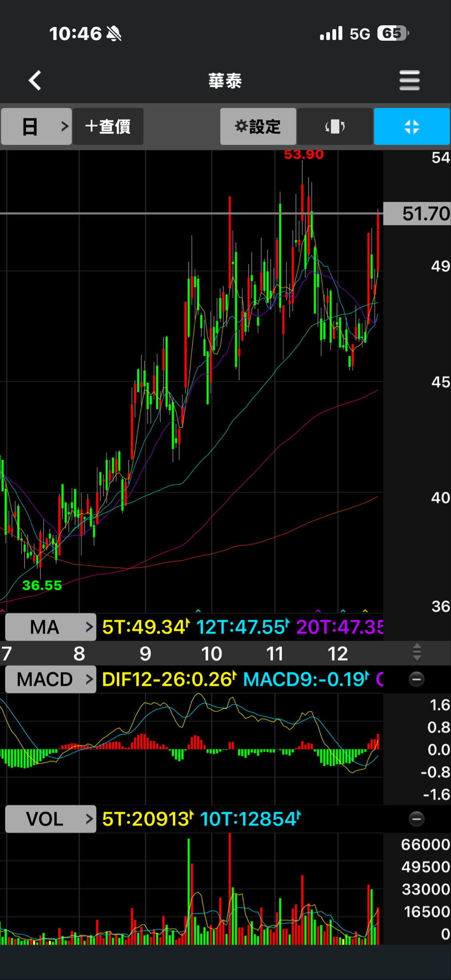
Task: Tap the 華泰 stock title
Action: point(225,81)
